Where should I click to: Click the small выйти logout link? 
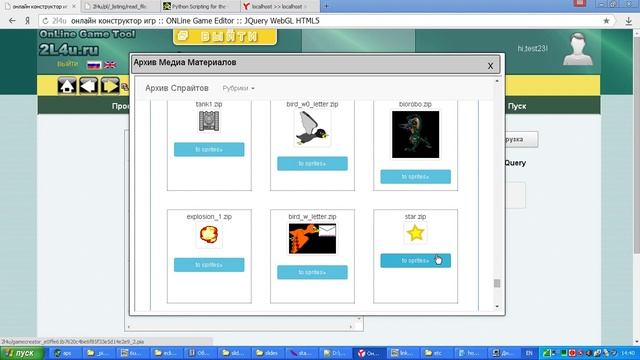(x=67, y=64)
